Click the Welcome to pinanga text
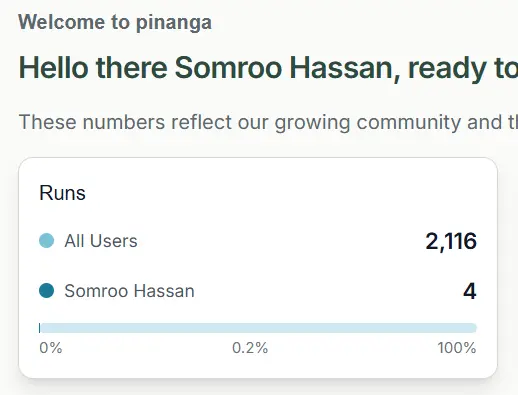Viewport: 518px width, 395px height. pos(115,23)
